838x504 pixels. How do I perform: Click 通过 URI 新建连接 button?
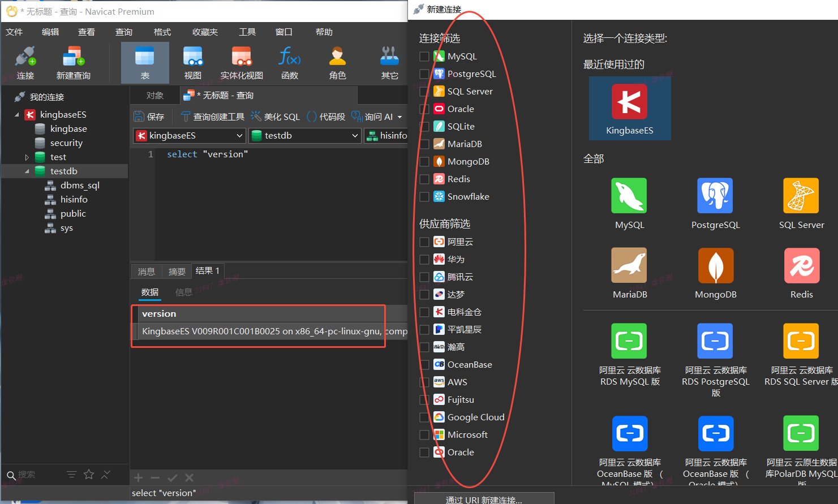484,499
